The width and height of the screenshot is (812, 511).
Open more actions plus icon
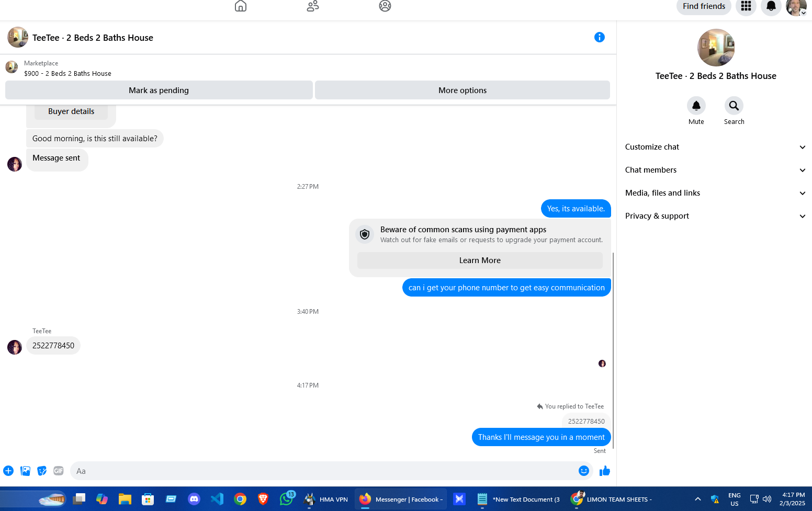[8, 471]
